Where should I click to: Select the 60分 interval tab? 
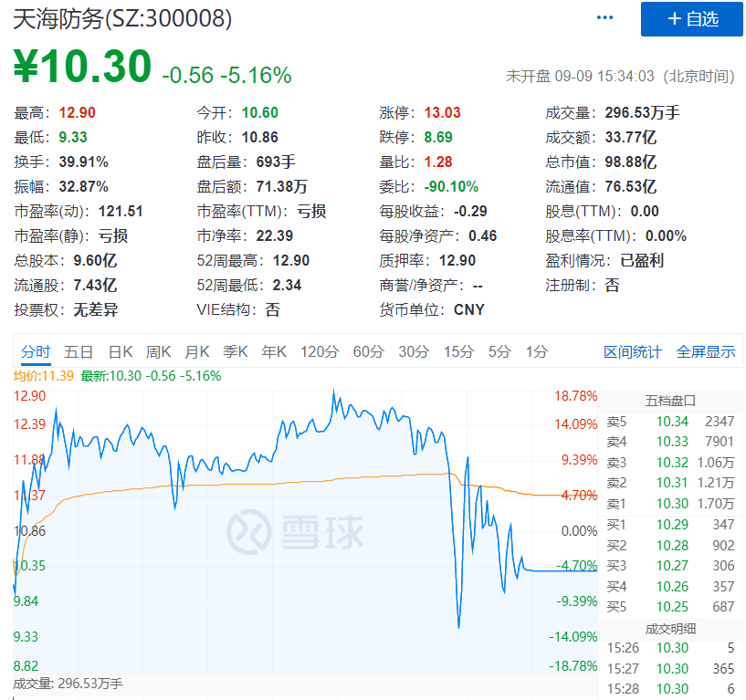click(x=369, y=352)
